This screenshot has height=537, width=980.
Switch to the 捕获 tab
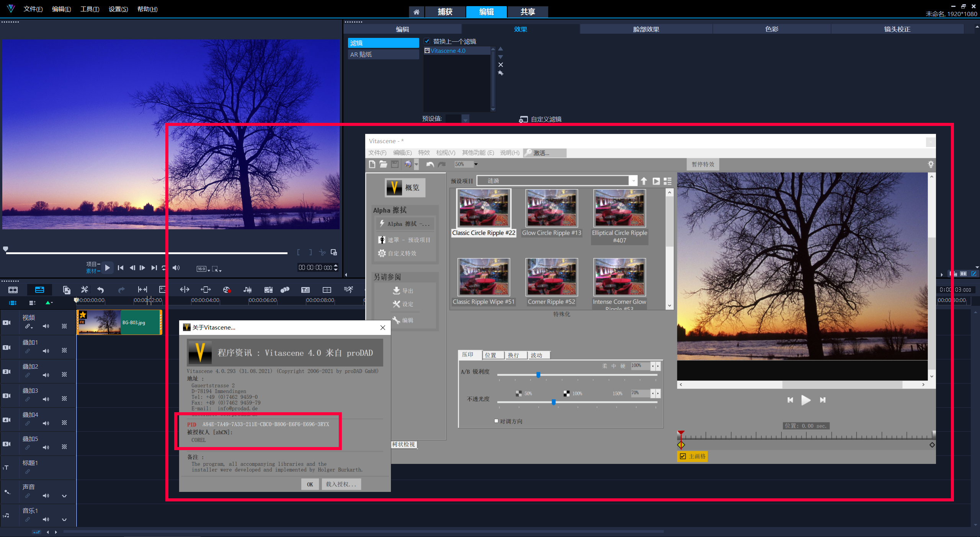[x=445, y=12]
